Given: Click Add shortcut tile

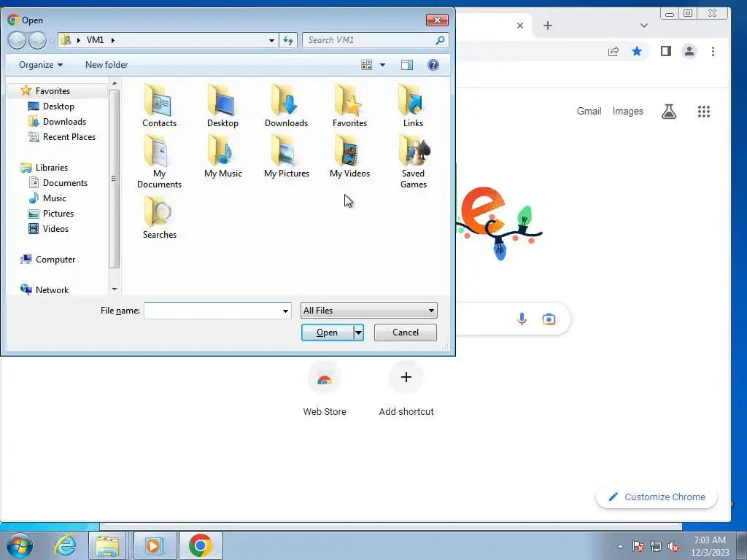Looking at the screenshot, I should tap(406, 389).
